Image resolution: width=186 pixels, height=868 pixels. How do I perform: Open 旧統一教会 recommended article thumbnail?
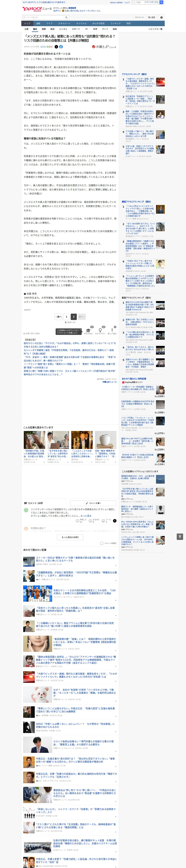(106, 440)
